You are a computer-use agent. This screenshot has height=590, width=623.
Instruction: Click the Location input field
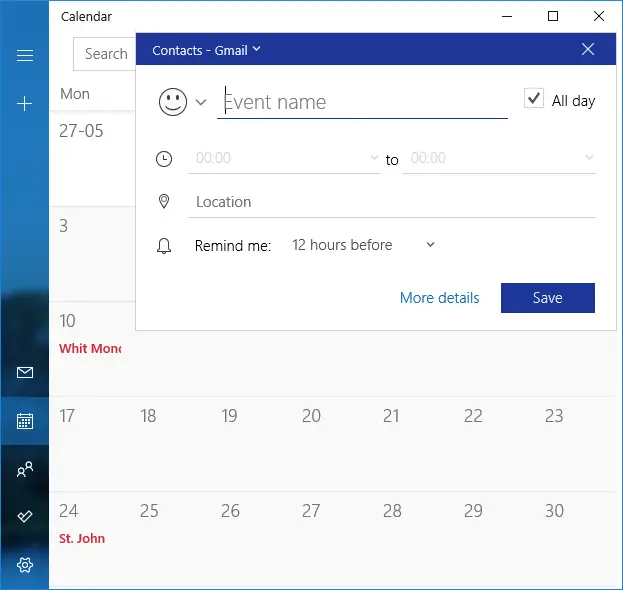[x=392, y=202]
